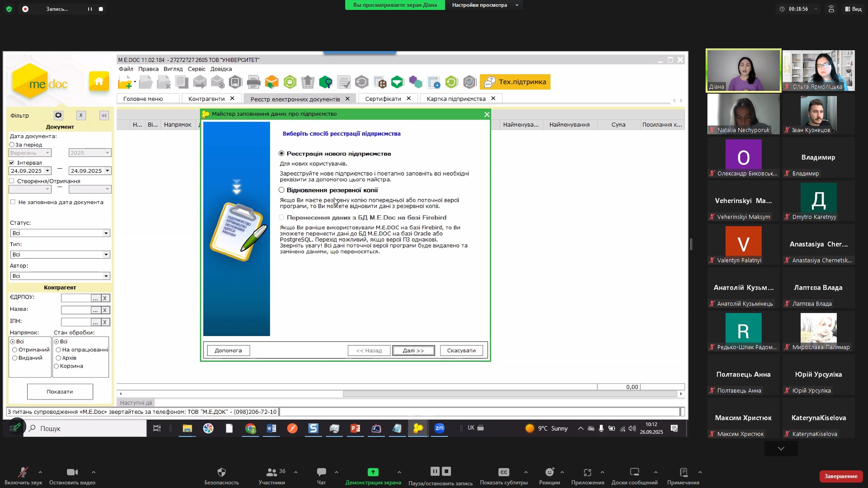Open the 'Сервіс' menu

coord(196,69)
